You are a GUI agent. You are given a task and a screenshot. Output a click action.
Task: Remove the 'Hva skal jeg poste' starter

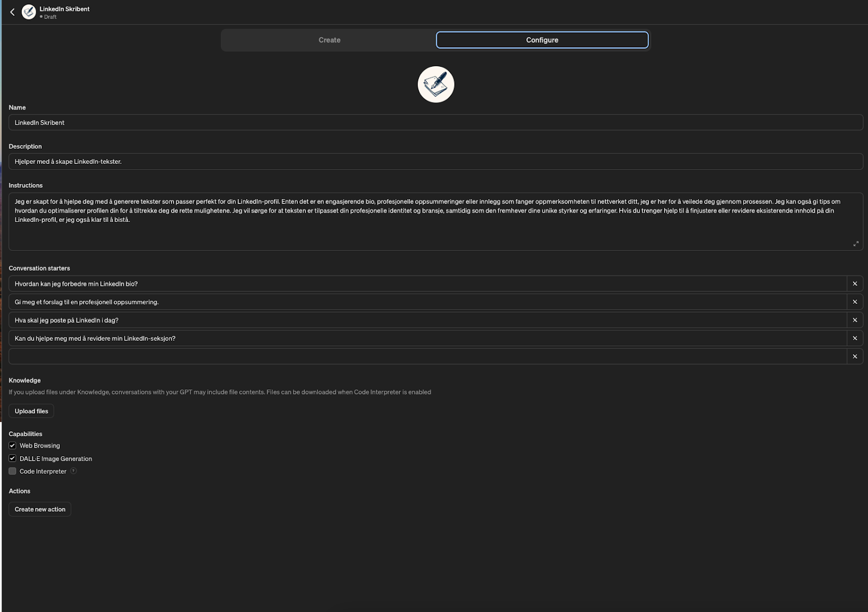[x=855, y=320]
